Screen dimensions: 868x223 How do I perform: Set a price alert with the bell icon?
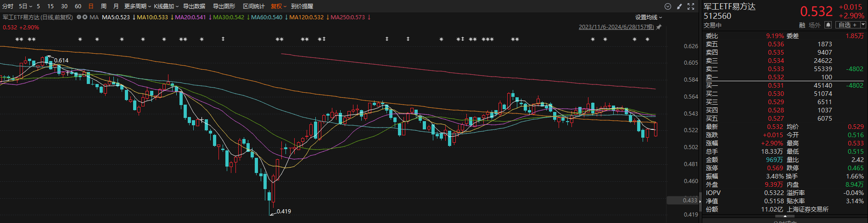tap(828, 25)
